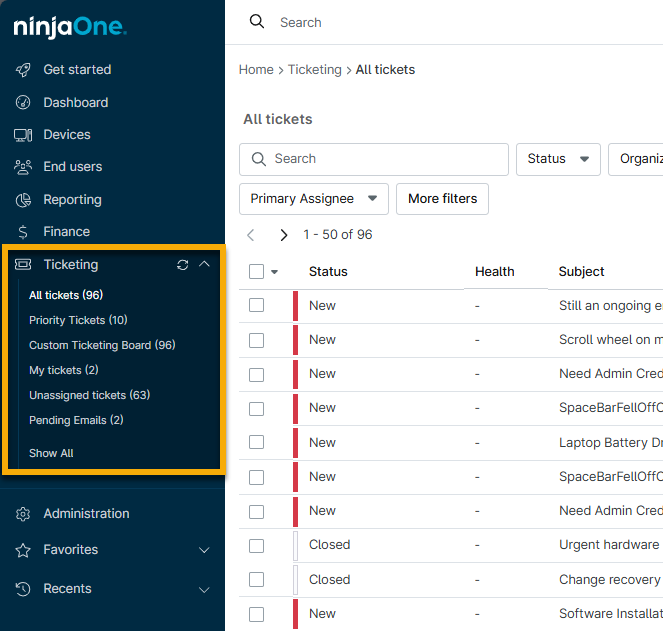Open the Priority Tickets (10) board
The image size is (663, 631).
click(78, 320)
